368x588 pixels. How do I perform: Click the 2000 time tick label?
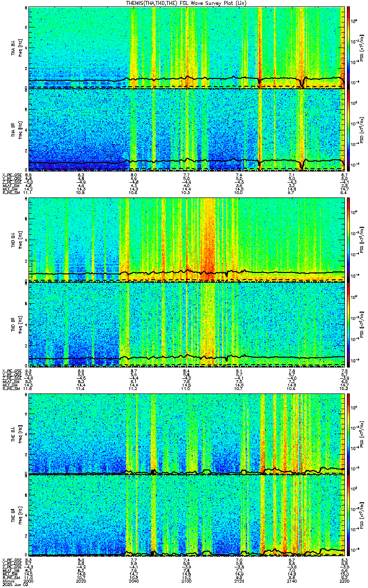click(28, 581)
